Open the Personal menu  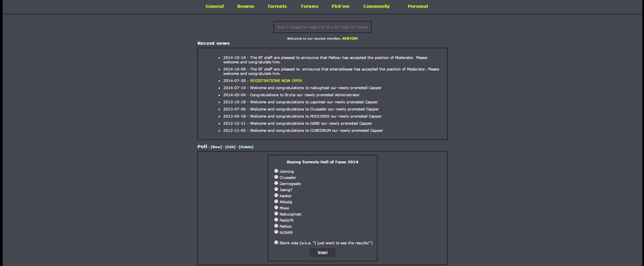[x=418, y=6]
